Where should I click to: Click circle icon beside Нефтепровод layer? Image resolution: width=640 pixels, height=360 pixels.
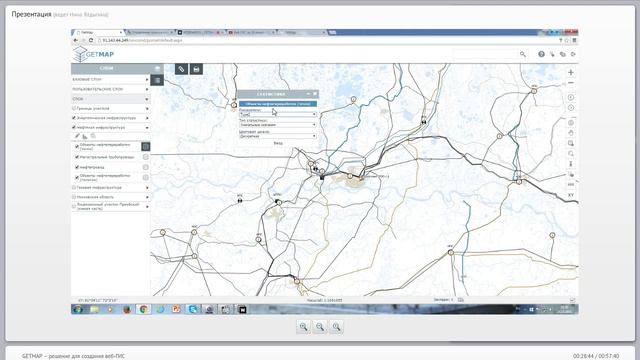(146, 167)
